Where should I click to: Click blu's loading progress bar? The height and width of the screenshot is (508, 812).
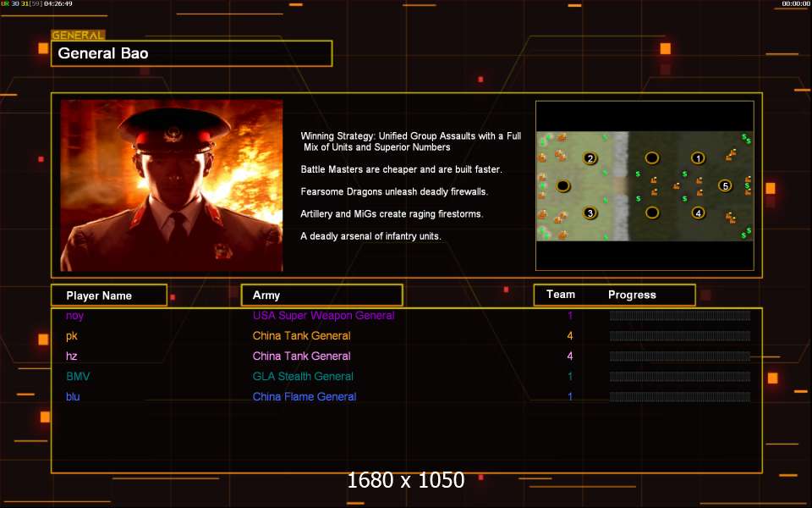point(679,397)
